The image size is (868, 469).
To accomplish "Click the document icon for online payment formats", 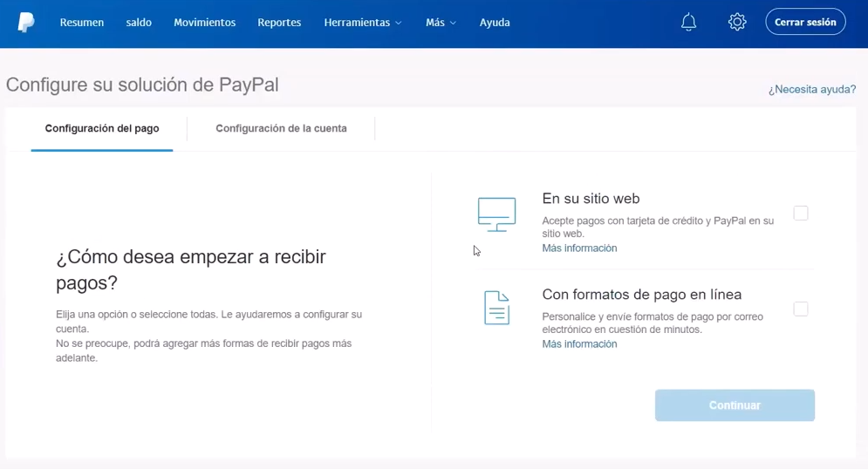I will click(x=496, y=308).
